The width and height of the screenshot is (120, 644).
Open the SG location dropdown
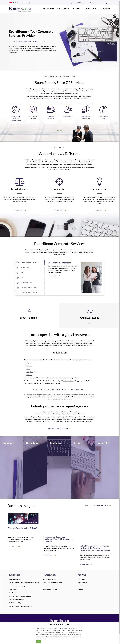(14, 3)
